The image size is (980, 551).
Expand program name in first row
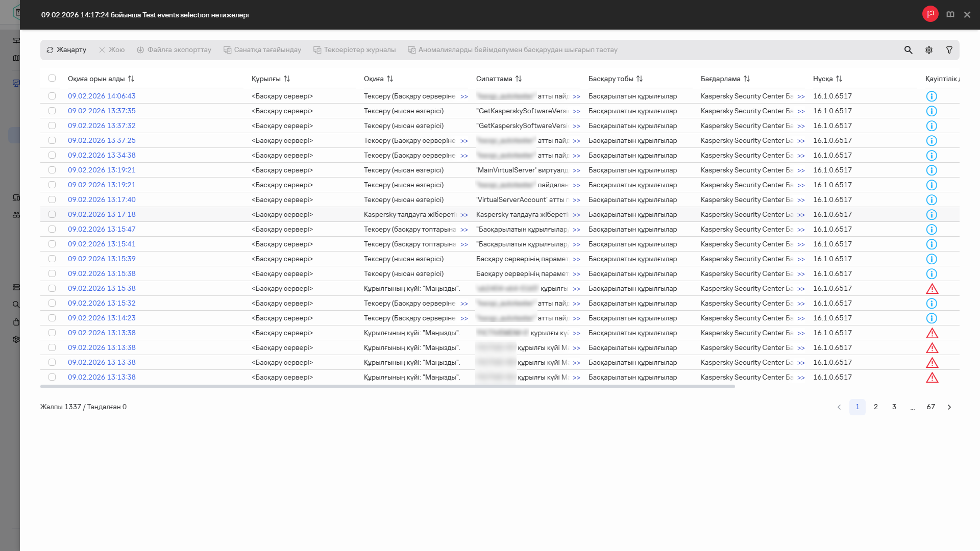point(801,96)
